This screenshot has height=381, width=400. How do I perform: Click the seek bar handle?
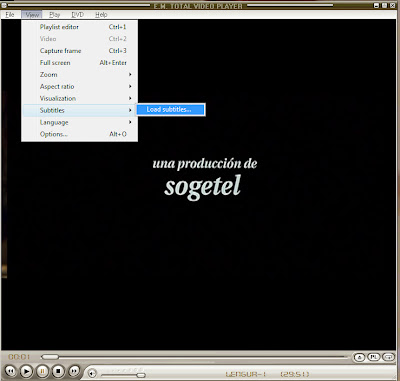click(x=50, y=357)
